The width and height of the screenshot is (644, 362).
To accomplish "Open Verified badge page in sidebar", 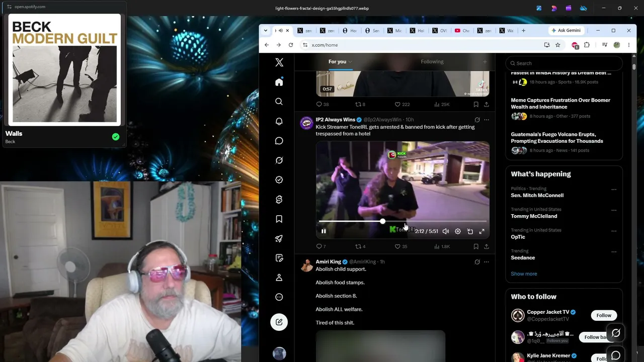I will click(279, 179).
